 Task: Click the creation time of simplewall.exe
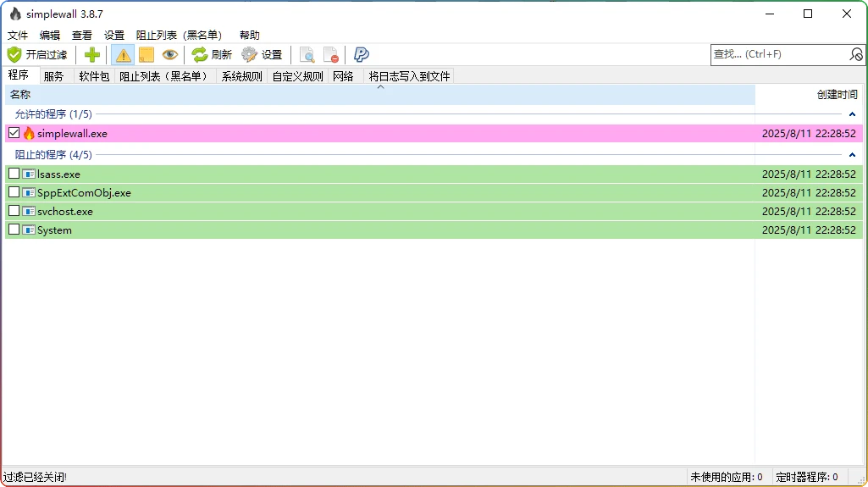(x=809, y=133)
